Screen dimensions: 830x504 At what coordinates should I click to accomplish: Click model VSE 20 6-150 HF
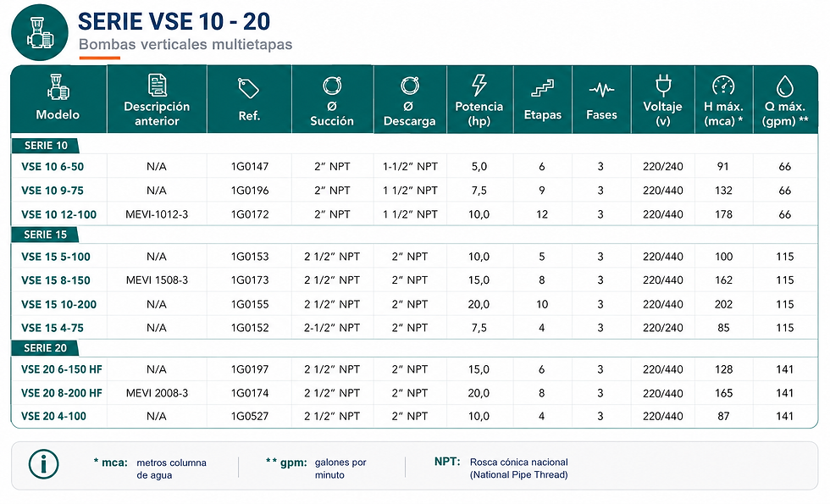click(x=61, y=369)
